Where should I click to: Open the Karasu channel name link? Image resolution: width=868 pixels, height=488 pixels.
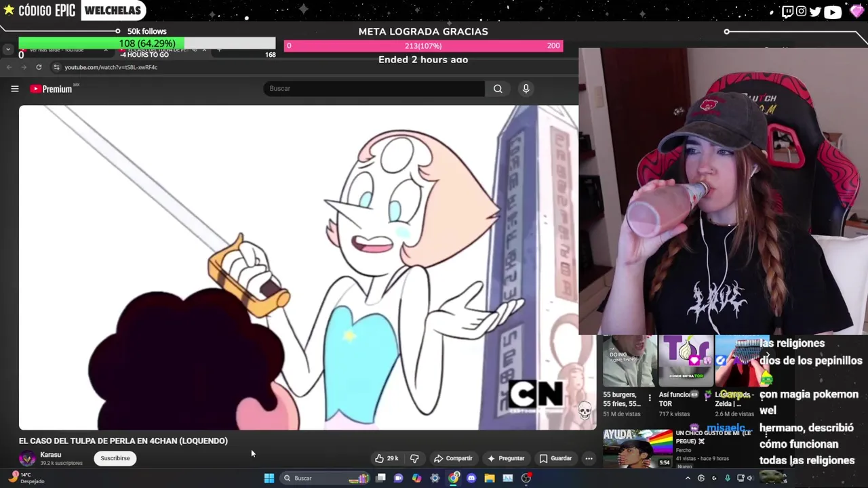50,455
